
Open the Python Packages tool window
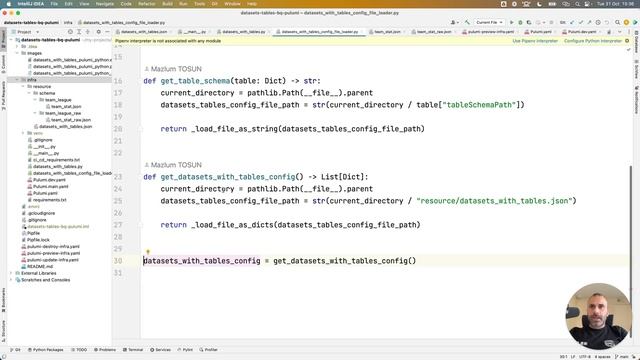(x=46, y=350)
